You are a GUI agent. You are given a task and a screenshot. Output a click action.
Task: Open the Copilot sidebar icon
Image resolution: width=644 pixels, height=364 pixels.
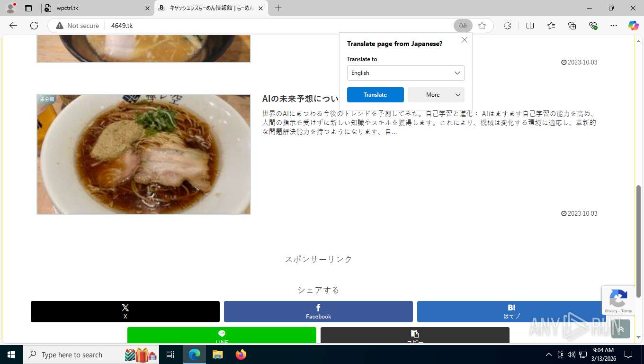pos(633,26)
